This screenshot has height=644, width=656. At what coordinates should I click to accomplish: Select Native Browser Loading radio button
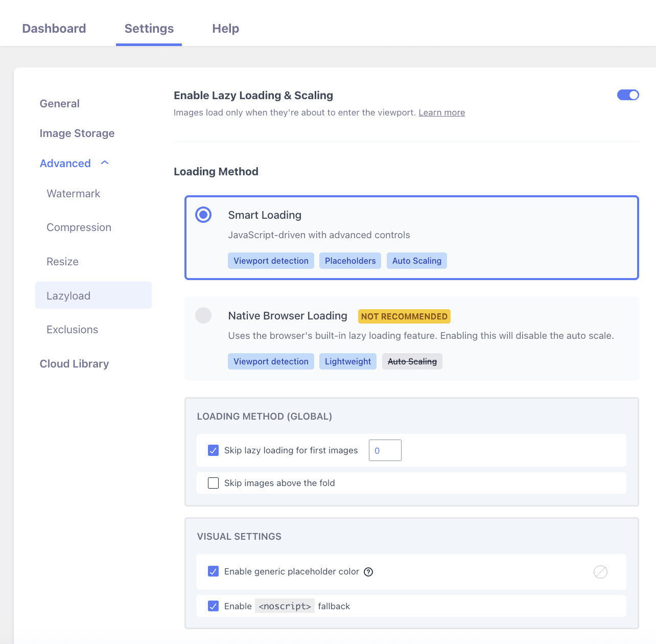click(x=203, y=315)
